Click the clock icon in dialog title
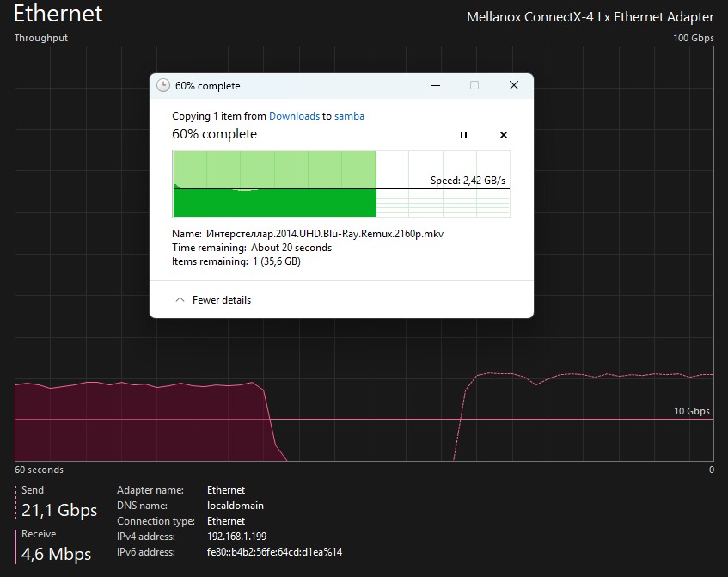The image size is (728, 577). pyautogui.click(x=163, y=85)
